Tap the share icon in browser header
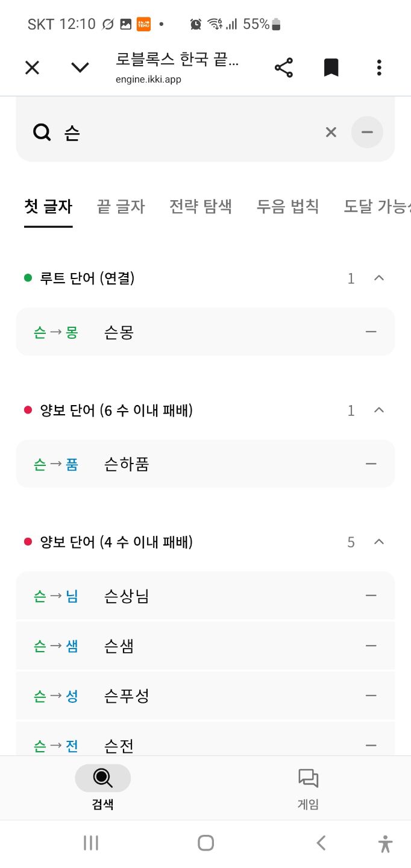 tap(284, 68)
